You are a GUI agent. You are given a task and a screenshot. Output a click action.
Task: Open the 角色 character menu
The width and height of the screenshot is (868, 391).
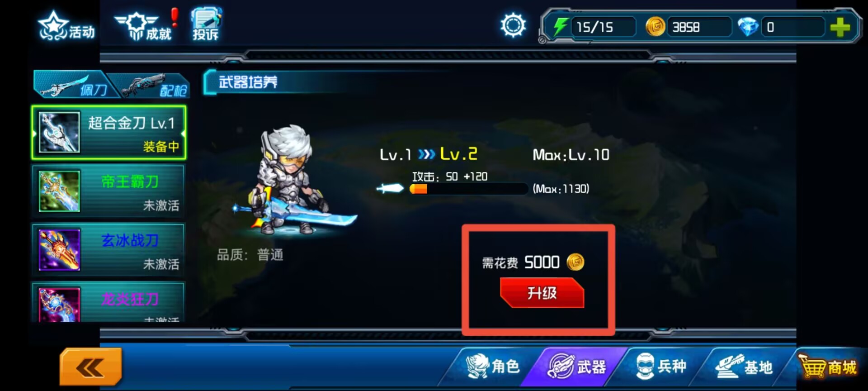click(493, 367)
